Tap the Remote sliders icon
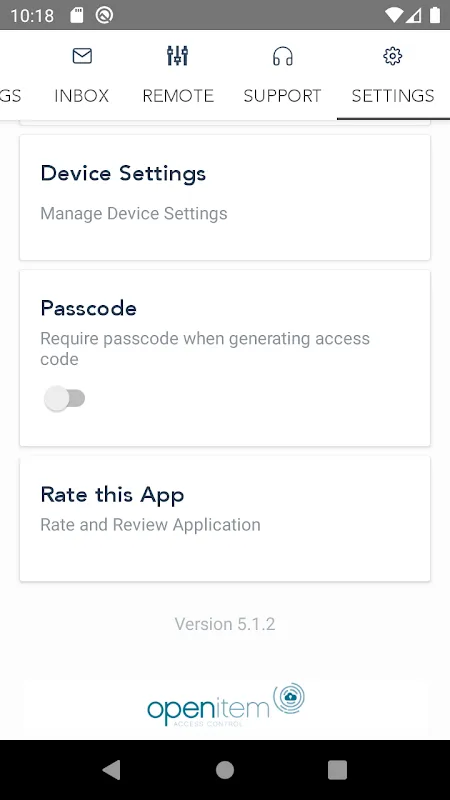This screenshot has width=450, height=800. pos(178,56)
